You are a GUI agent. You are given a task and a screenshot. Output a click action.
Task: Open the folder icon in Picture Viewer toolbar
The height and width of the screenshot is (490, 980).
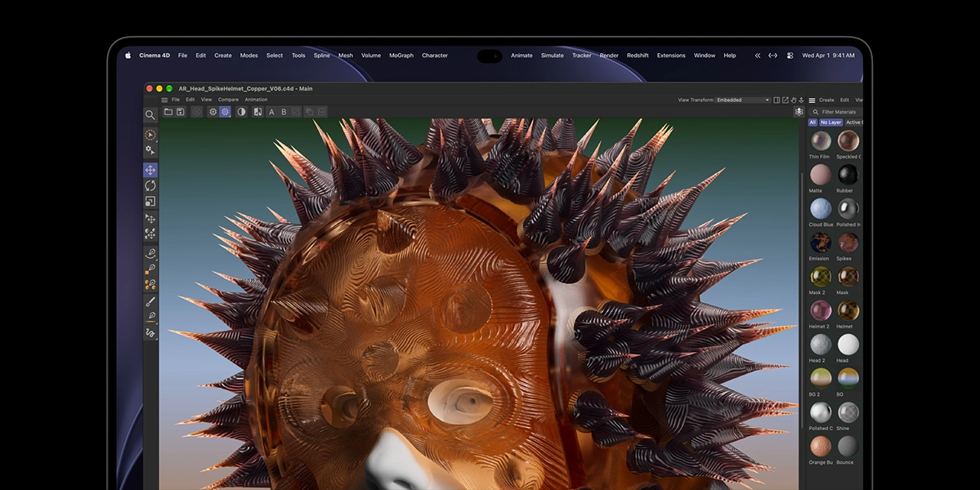tap(168, 112)
